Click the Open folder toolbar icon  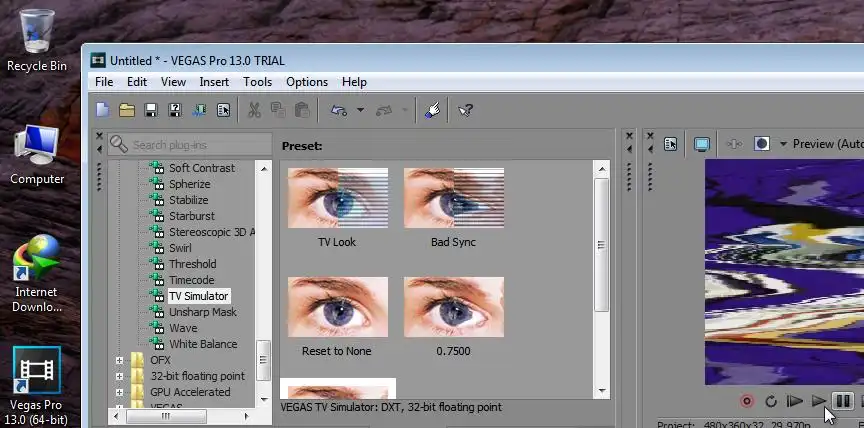pyautogui.click(x=127, y=110)
